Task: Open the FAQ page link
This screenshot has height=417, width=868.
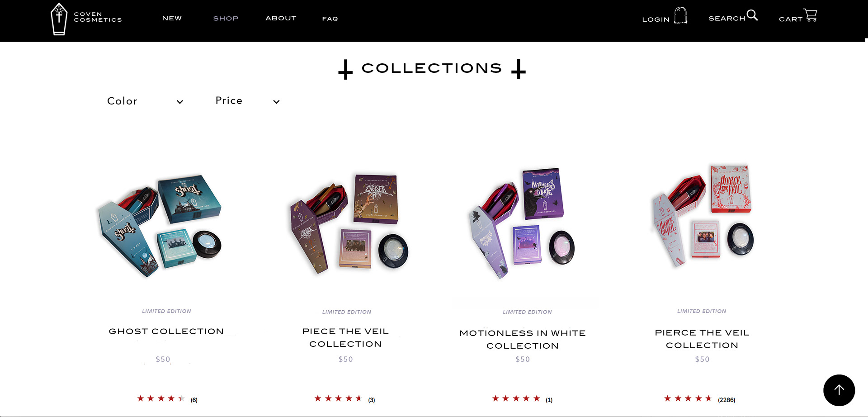Action: coord(330,19)
